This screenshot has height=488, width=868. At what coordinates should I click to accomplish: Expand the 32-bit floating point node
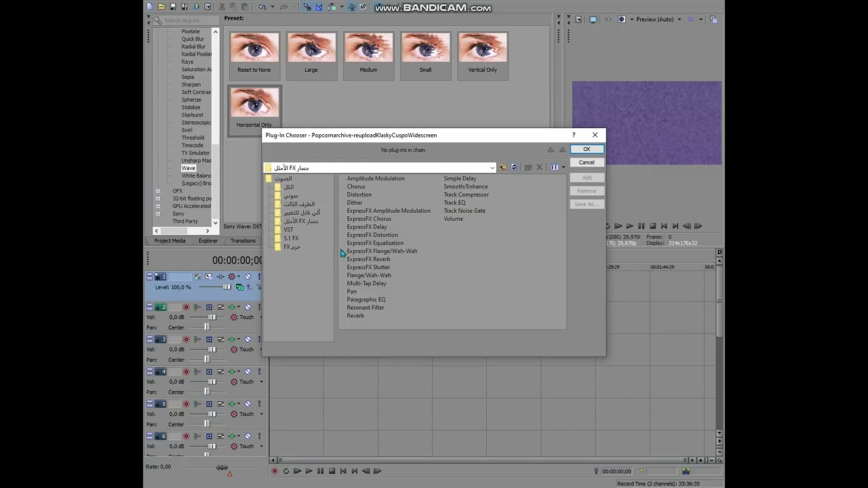point(158,199)
